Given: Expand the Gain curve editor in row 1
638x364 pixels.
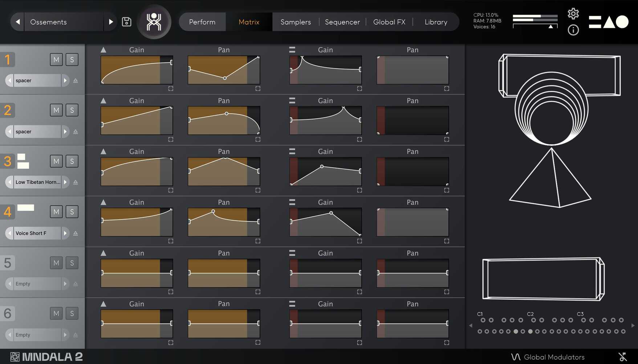Looking at the screenshot, I should click(171, 89).
